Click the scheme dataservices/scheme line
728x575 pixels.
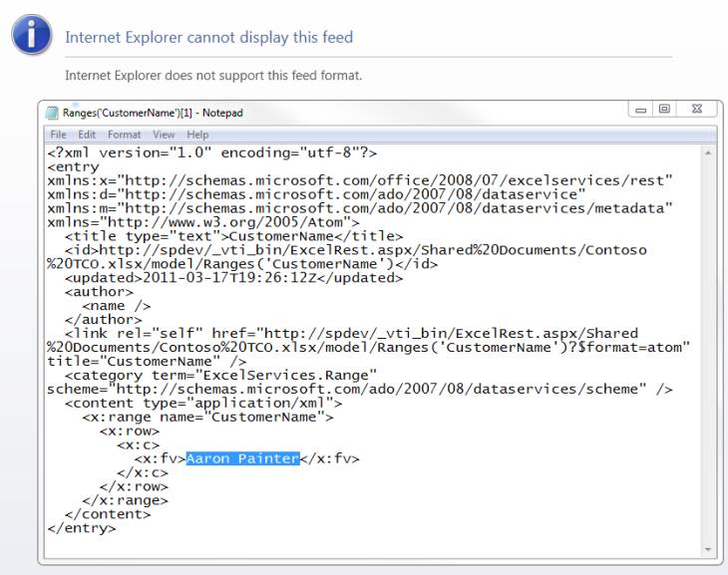pyautogui.click(x=360, y=389)
